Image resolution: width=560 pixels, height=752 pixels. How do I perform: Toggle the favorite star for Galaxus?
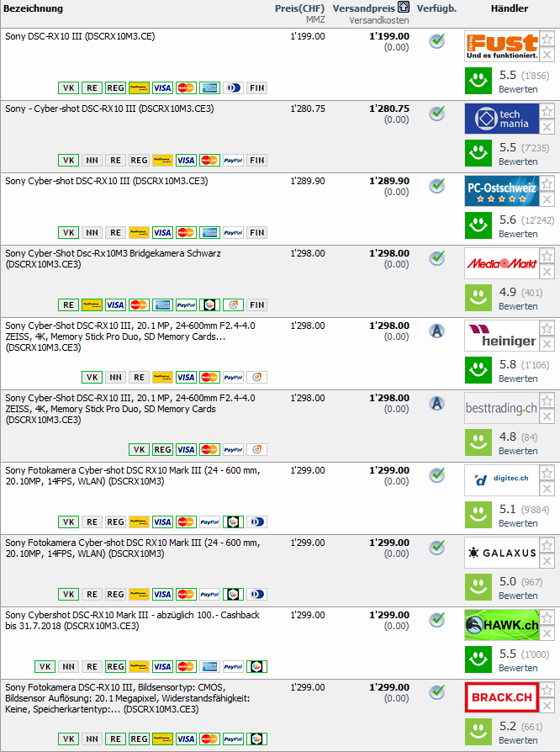pyautogui.click(x=547, y=546)
